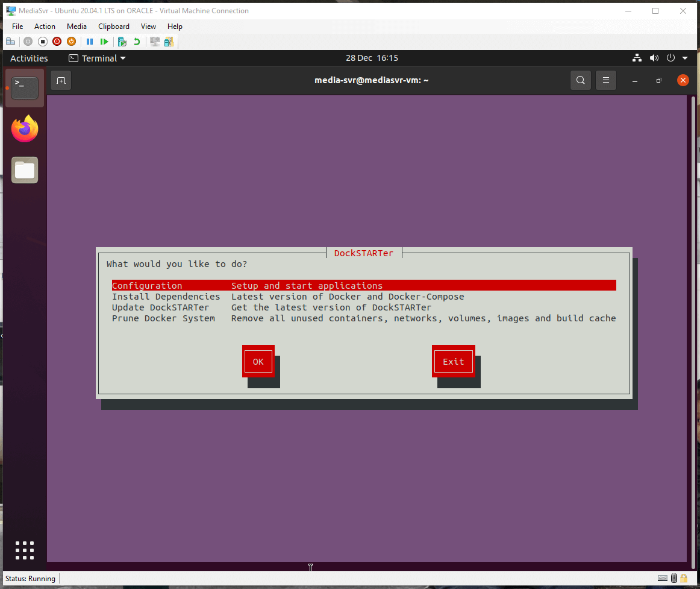Screen dimensions: 700x589
Task: Close the terminal with the orange X button
Action: pos(683,80)
